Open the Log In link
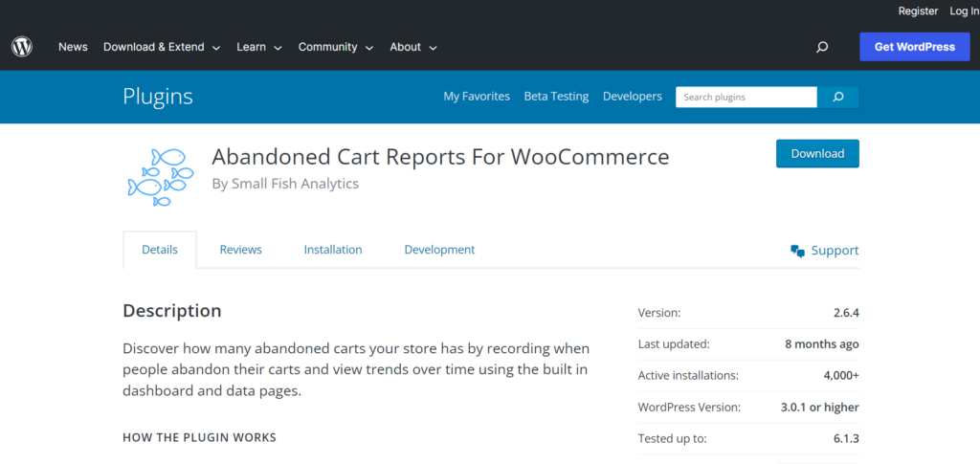Viewport: 980px width, 464px height. 965,11
